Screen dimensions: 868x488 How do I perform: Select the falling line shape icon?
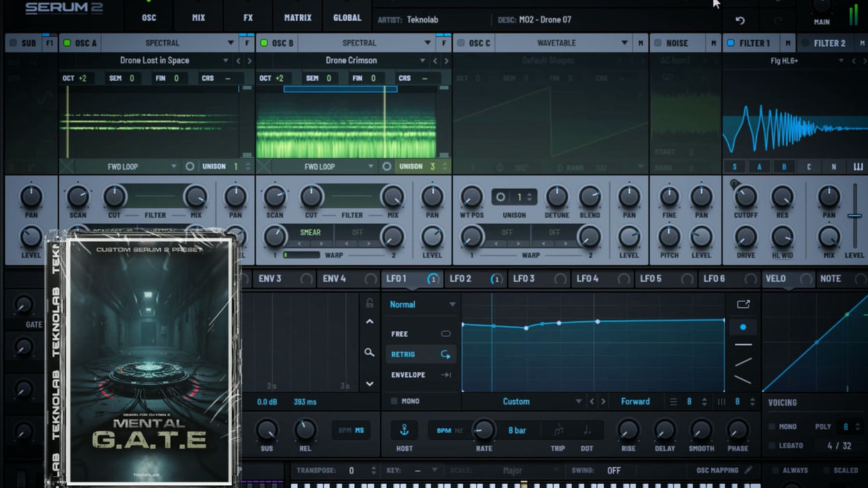click(743, 380)
